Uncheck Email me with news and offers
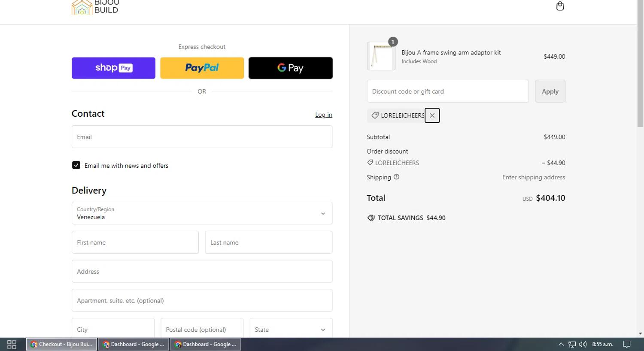The image size is (644, 351). pos(76,165)
